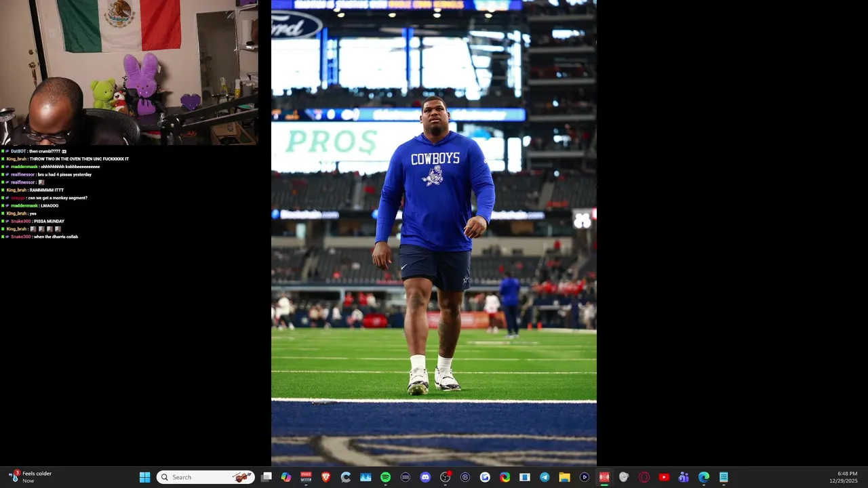Open Telegram from the taskbar

pyautogui.click(x=545, y=477)
